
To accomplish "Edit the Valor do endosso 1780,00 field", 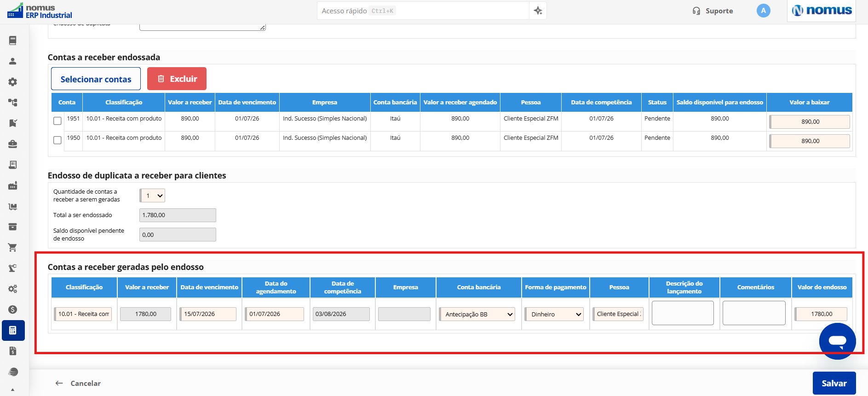I will [x=821, y=314].
